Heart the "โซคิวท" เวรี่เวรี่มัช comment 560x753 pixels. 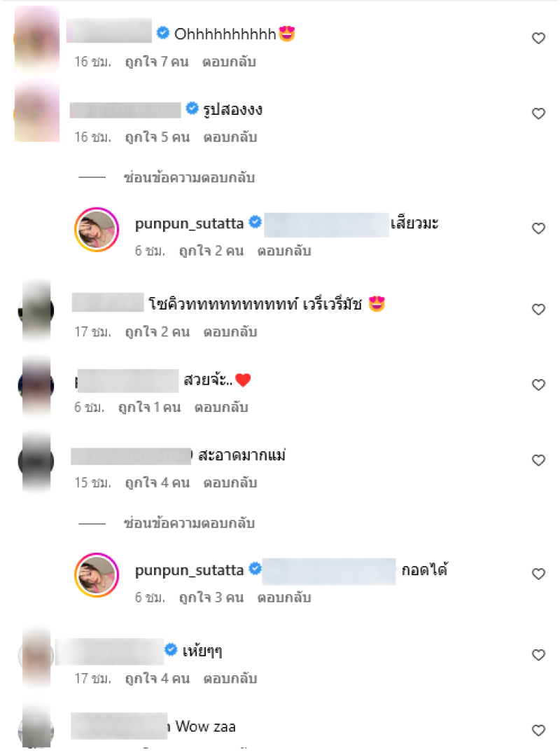pos(538,310)
